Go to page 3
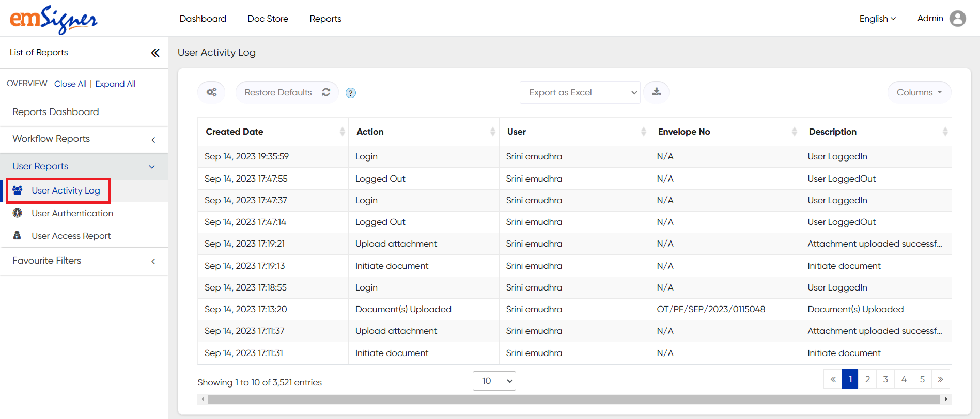 coord(885,379)
